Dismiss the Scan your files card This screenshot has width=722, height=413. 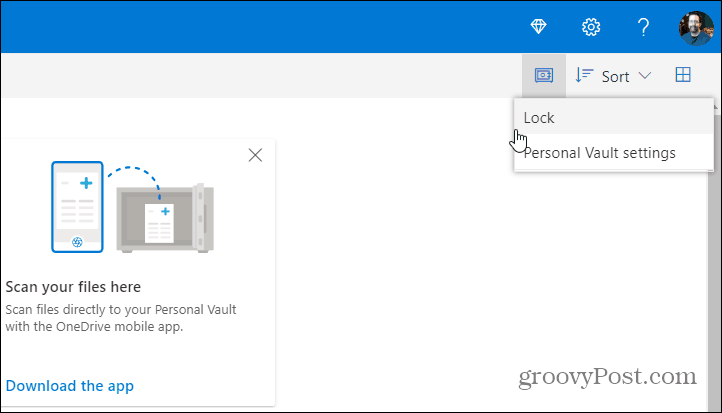(255, 155)
